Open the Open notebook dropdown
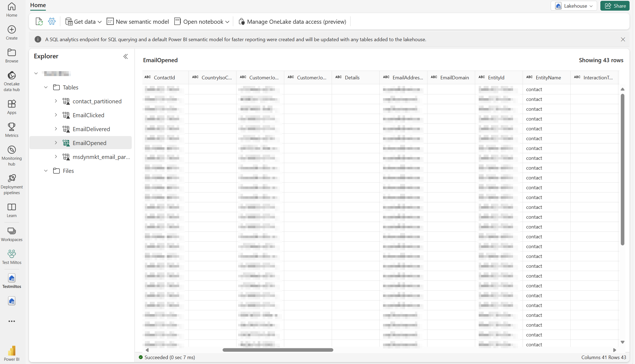 (x=202, y=22)
